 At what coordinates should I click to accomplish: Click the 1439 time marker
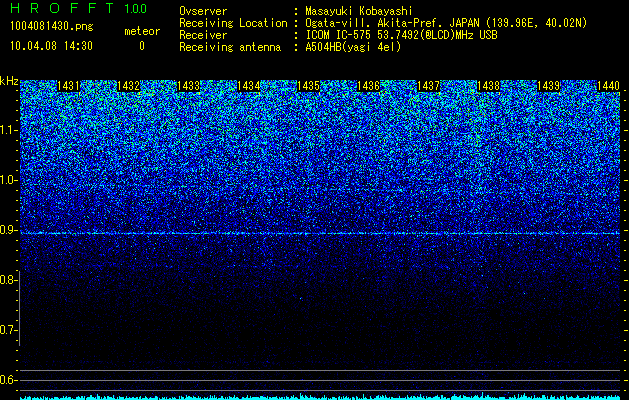pyautogui.click(x=548, y=86)
